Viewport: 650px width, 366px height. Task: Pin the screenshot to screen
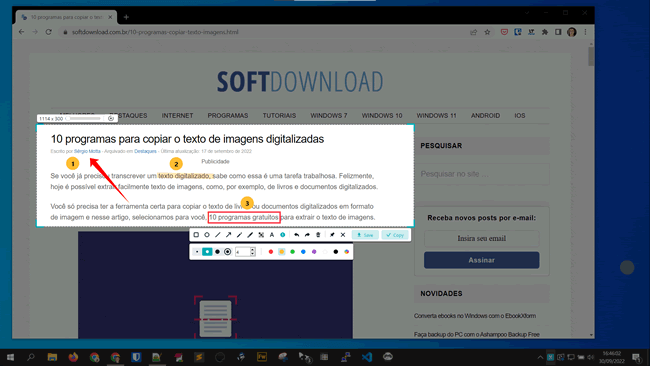[x=332, y=235]
